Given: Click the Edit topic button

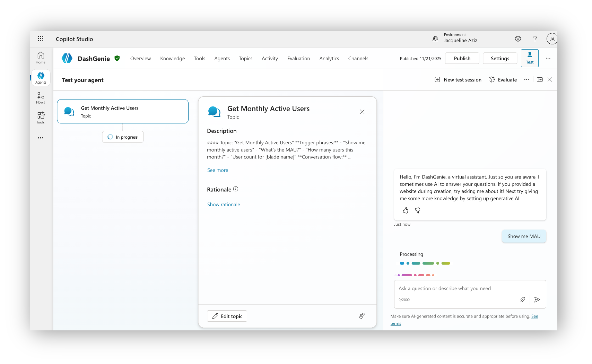Looking at the screenshot, I should tap(227, 316).
